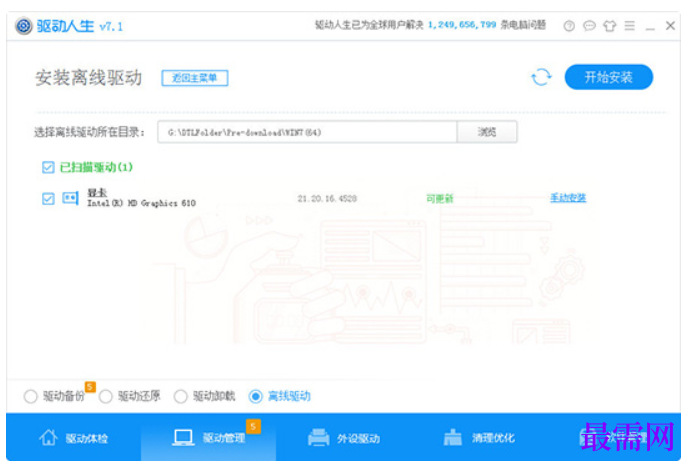Click the 驱动人生 logo icon
693x468 pixels.
pyautogui.click(x=24, y=26)
